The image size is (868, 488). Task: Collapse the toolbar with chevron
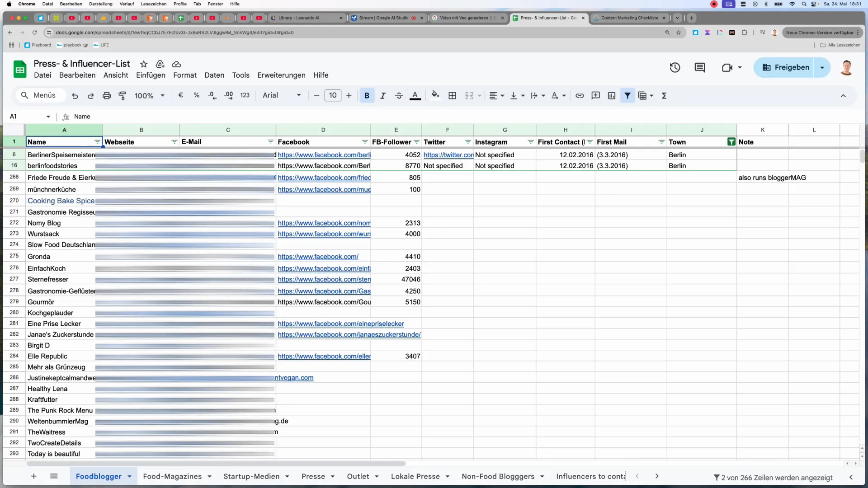(x=843, y=96)
